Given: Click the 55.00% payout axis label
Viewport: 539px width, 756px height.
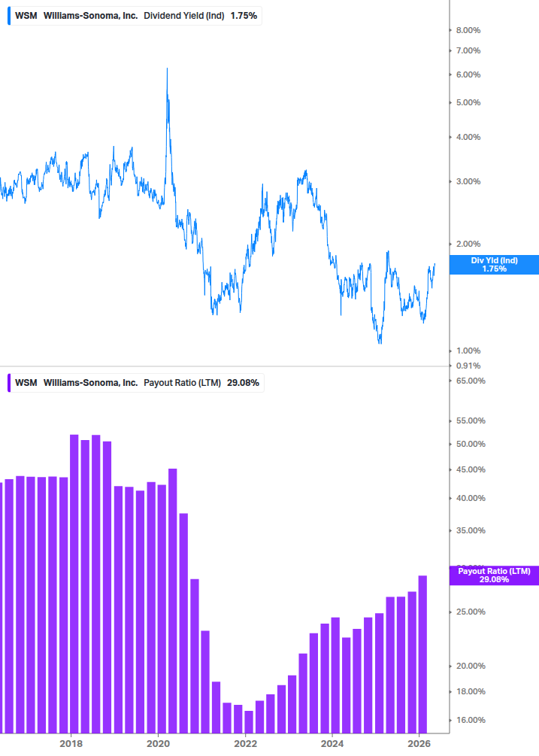Looking at the screenshot, I should click(471, 421).
